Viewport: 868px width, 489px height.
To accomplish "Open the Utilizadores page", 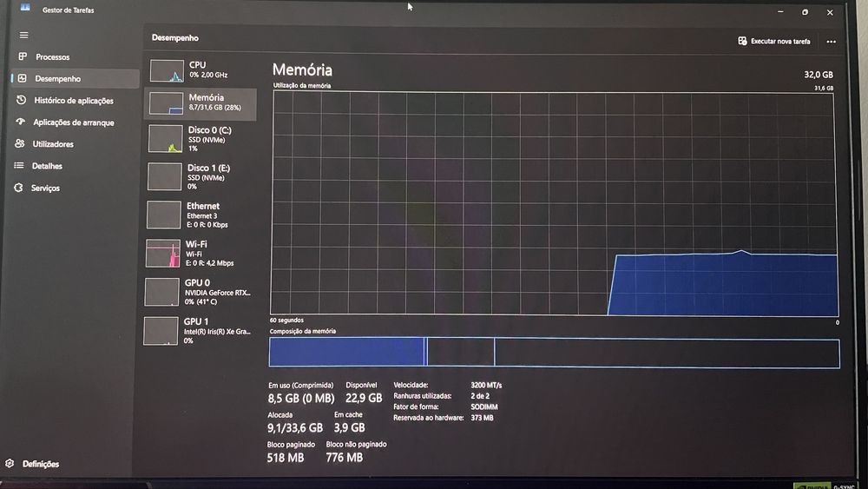I will click(x=53, y=144).
